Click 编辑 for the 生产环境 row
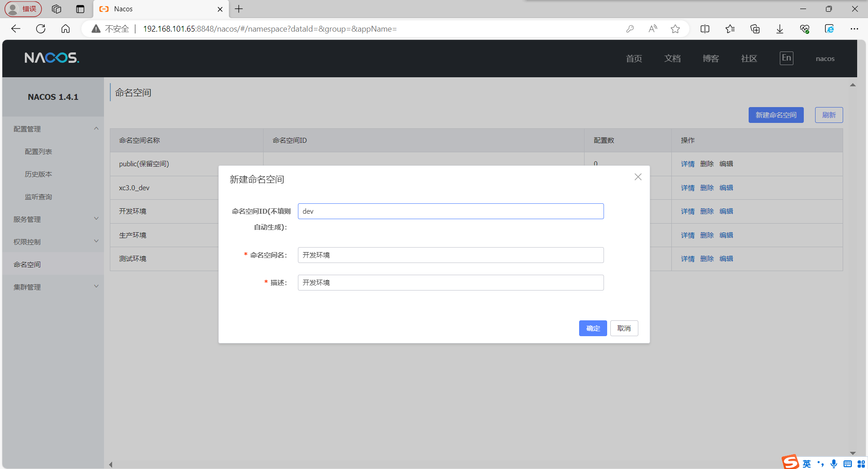 726,235
